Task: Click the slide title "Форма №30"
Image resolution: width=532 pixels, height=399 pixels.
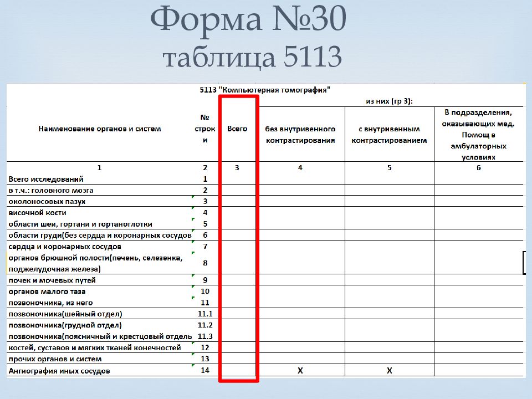Action: click(x=248, y=21)
